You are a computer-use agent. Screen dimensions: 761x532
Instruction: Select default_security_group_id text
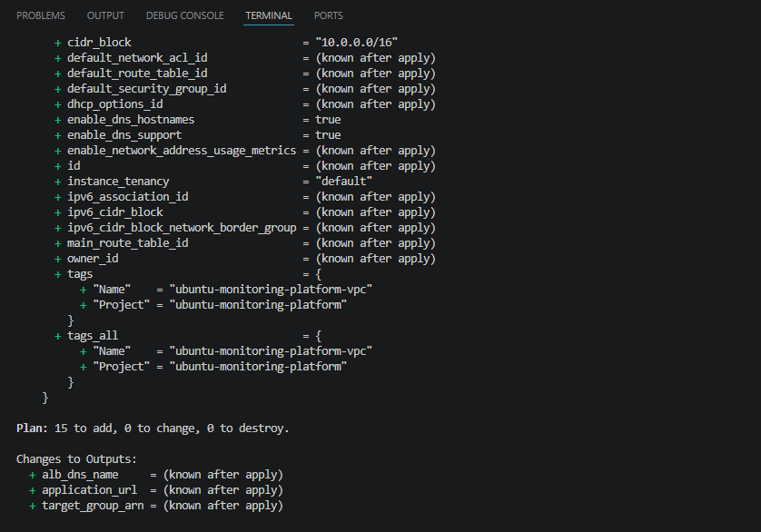[146, 89]
